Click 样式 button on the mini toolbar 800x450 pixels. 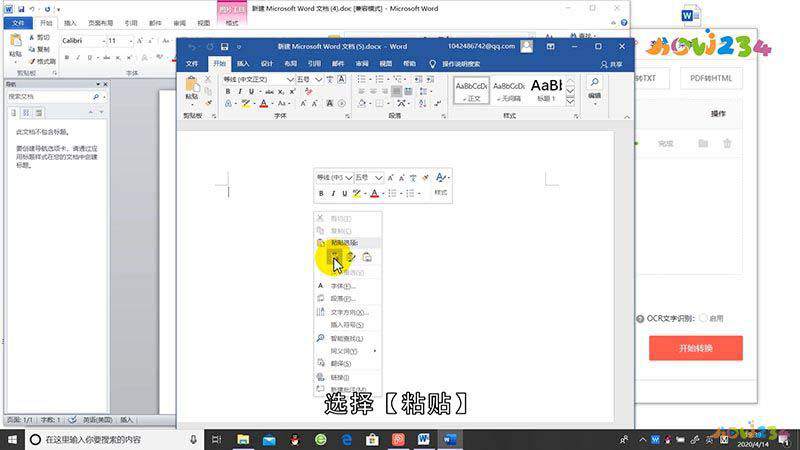(x=441, y=186)
